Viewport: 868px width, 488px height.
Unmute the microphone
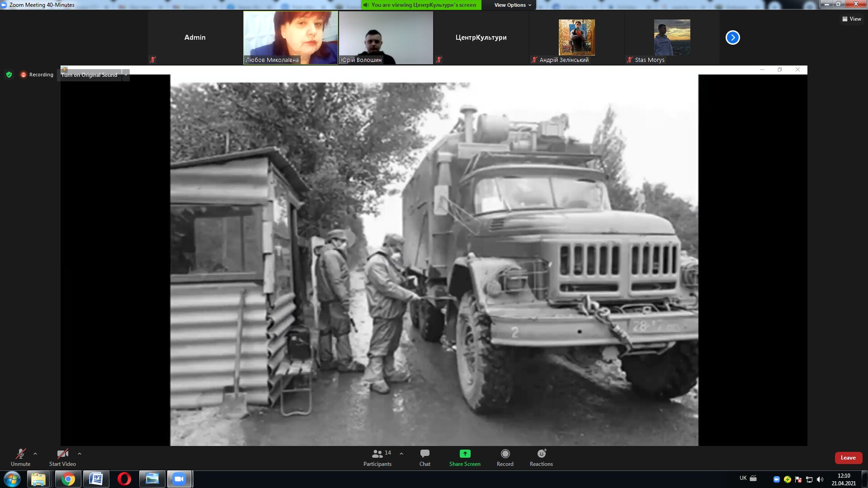[x=20, y=454]
